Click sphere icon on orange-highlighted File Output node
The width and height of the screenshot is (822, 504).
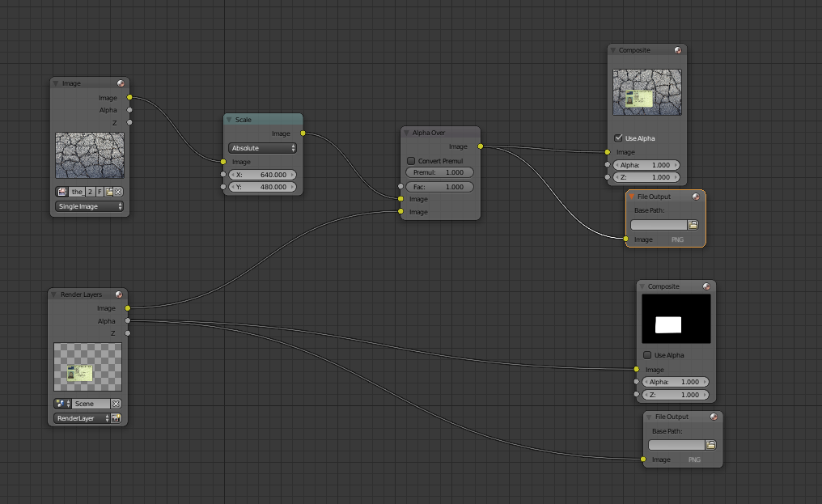(696, 197)
